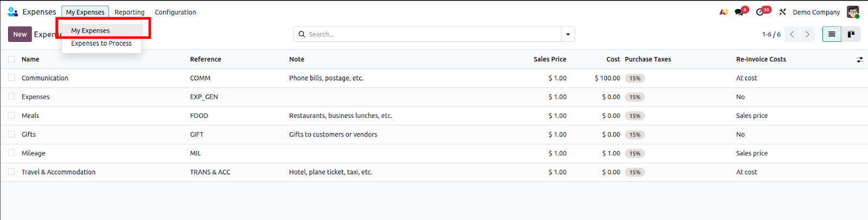Image resolution: width=868 pixels, height=220 pixels.
Task: Switch to list view
Action: [x=832, y=34]
